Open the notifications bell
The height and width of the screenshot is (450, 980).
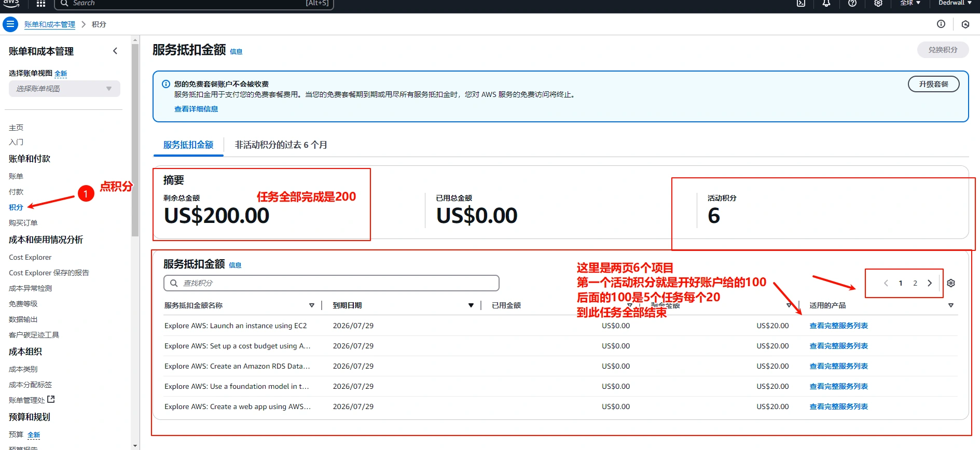click(826, 4)
